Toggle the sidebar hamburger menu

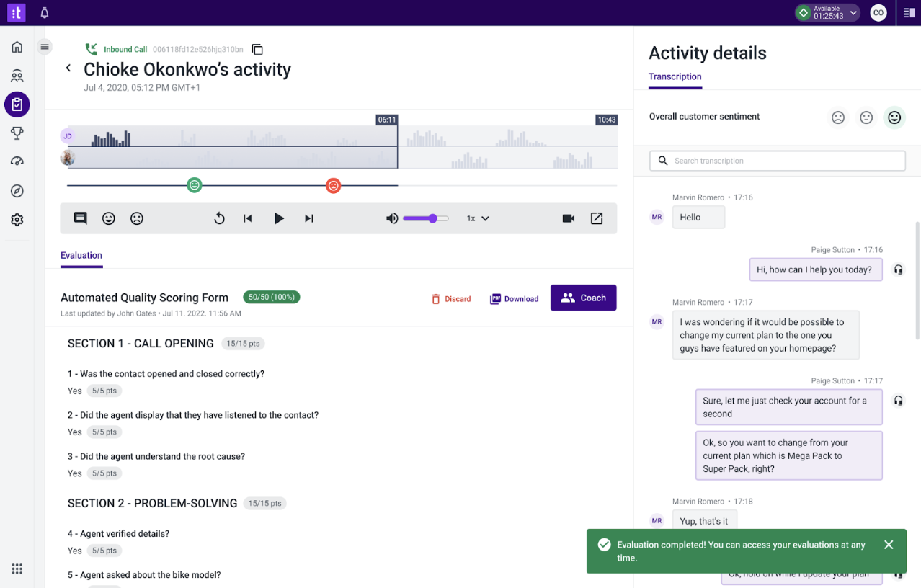(45, 47)
